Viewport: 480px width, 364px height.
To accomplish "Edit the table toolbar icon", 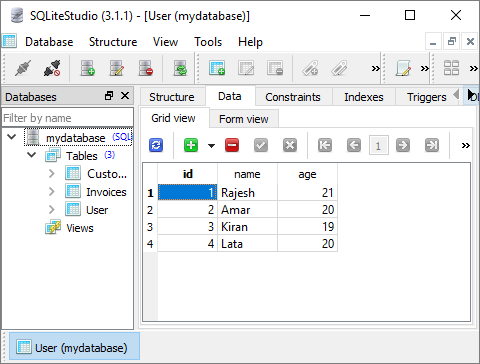I will click(246, 68).
